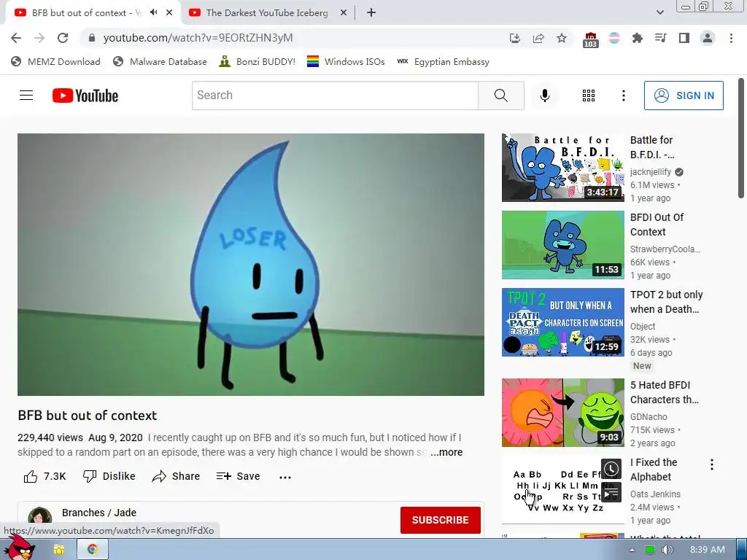Open TPOT 2 Death Pact video thumbnail
The width and height of the screenshot is (747, 560).
(563, 322)
